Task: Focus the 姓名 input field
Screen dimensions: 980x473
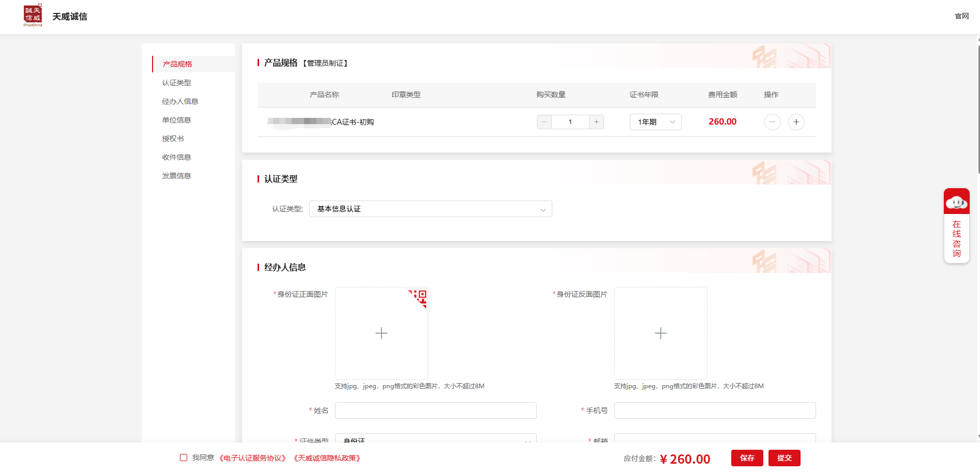Action: [435, 410]
